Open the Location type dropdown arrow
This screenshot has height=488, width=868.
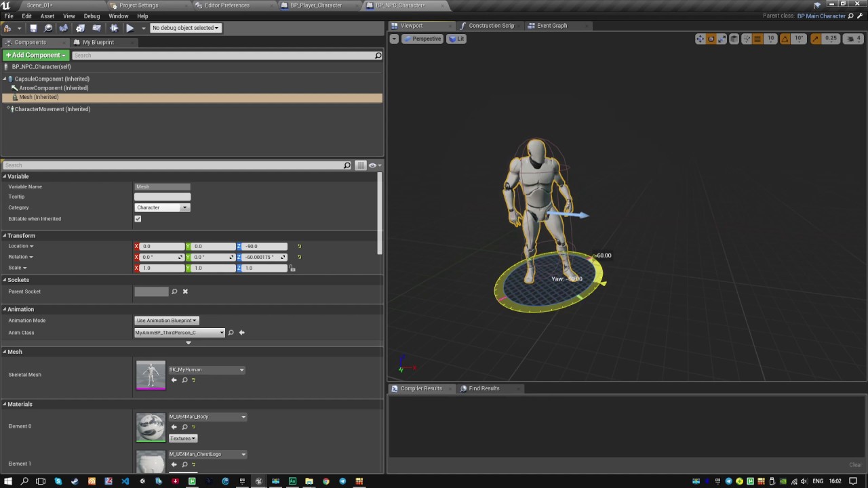tap(31, 247)
